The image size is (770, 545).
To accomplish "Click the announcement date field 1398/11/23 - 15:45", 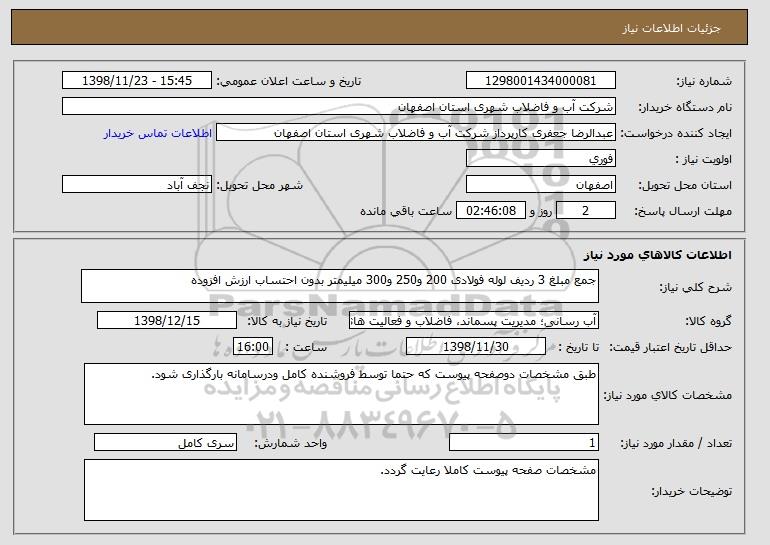I will (137, 81).
